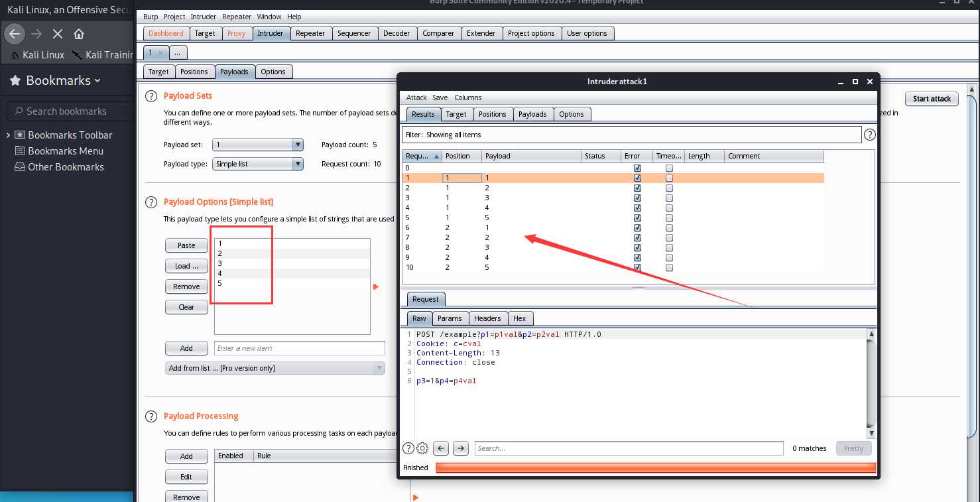Toggle Timeout checkbox for request 2
The width and height of the screenshot is (980, 502).
669,188
